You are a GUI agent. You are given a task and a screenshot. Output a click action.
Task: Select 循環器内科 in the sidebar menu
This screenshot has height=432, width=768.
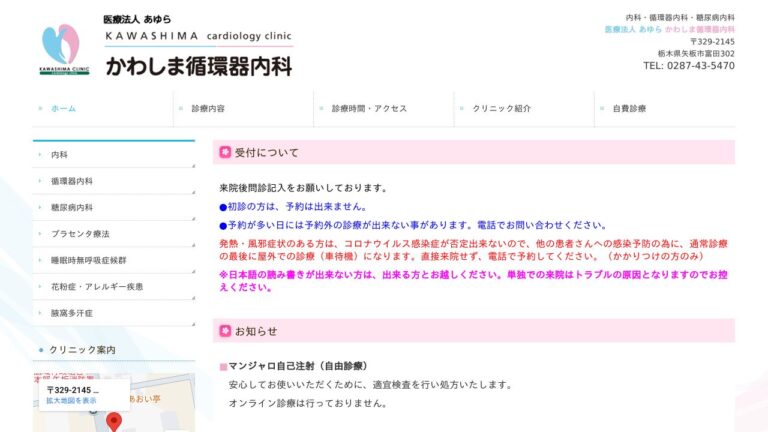click(114, 181)
